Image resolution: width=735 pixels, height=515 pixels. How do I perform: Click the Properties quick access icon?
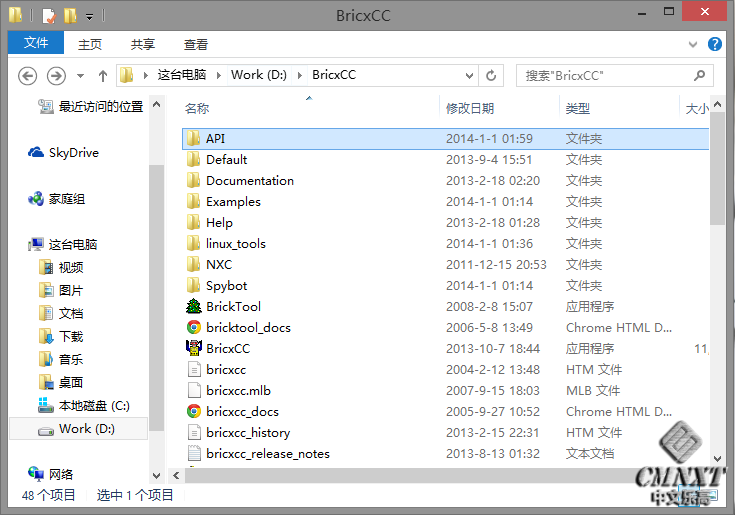(49, 16)
